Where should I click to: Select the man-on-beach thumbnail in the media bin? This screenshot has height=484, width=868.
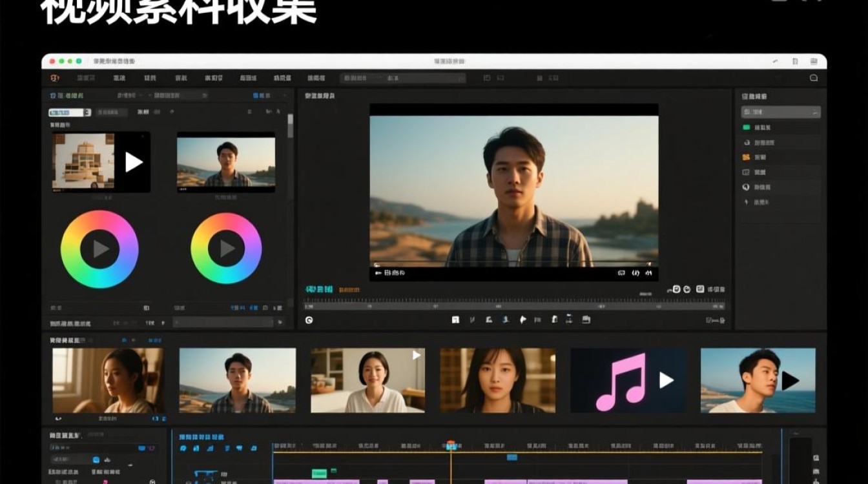226,163
